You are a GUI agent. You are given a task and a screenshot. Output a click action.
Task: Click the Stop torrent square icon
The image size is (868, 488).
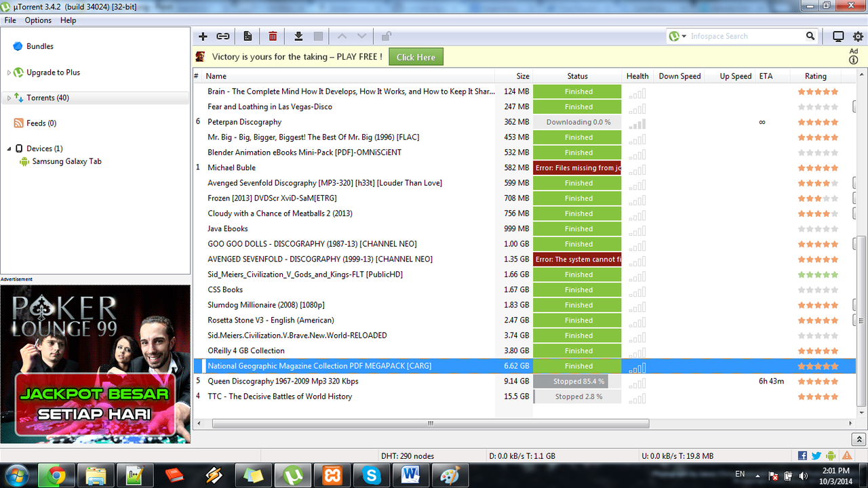tap(318, 36)
